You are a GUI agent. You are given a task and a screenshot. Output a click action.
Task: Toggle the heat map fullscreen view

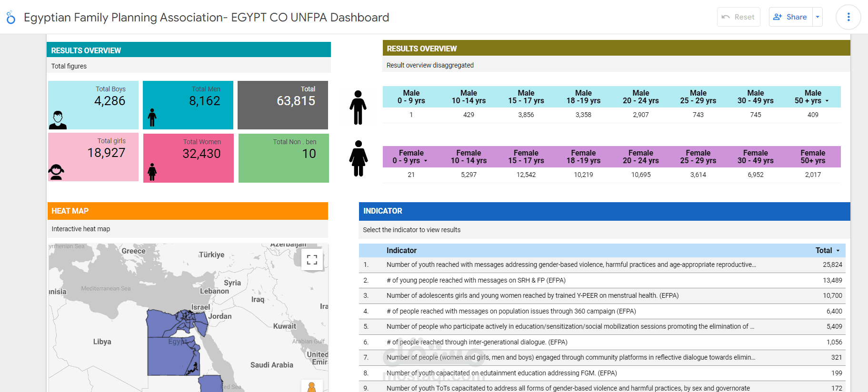coord(312,259)
